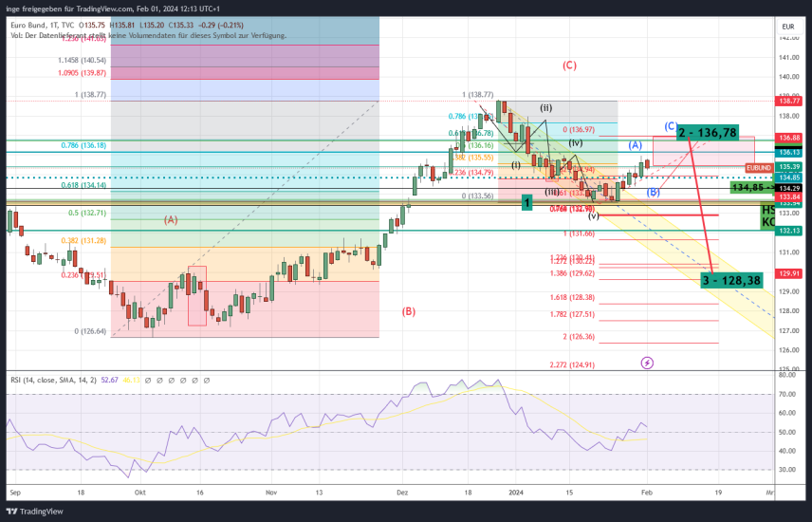Click the red EUBUND price tag
The width and height of the screenshot is (812, 522).
pos(758,167)
